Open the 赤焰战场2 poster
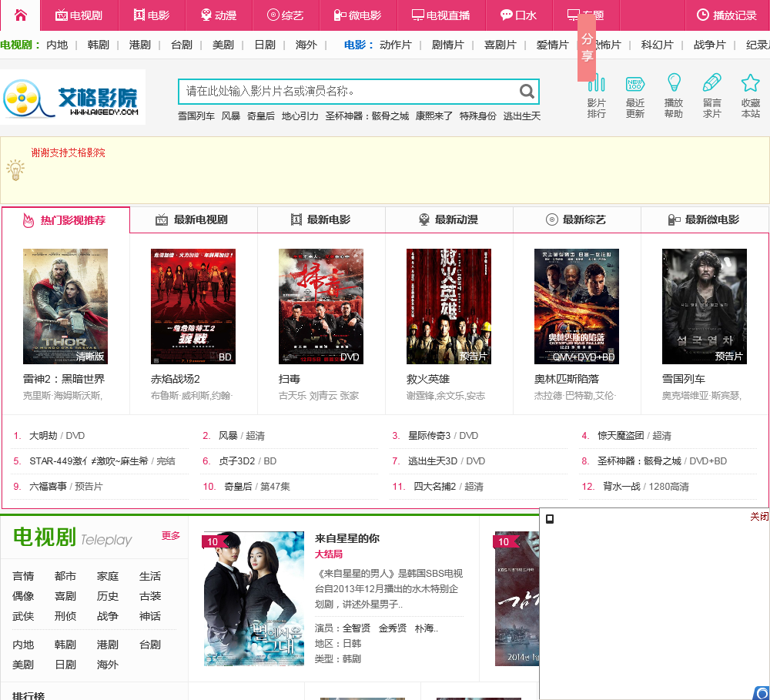770x700 pixels. (193, 306)
